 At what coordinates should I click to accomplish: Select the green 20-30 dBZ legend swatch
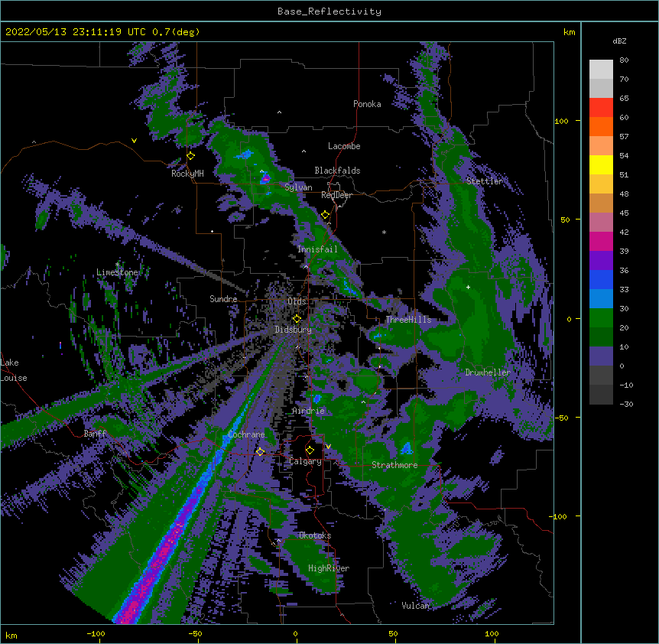601,318
